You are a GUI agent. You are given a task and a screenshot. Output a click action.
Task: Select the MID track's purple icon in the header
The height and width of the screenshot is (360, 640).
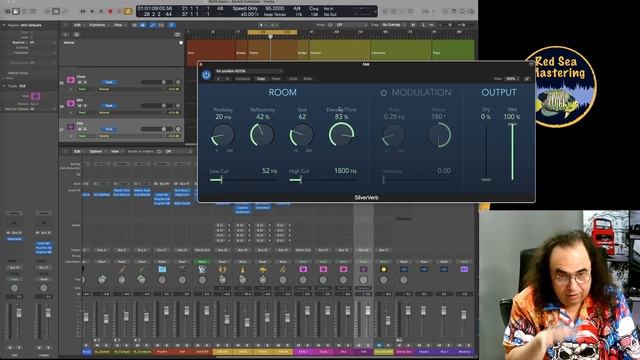[71, 103]
